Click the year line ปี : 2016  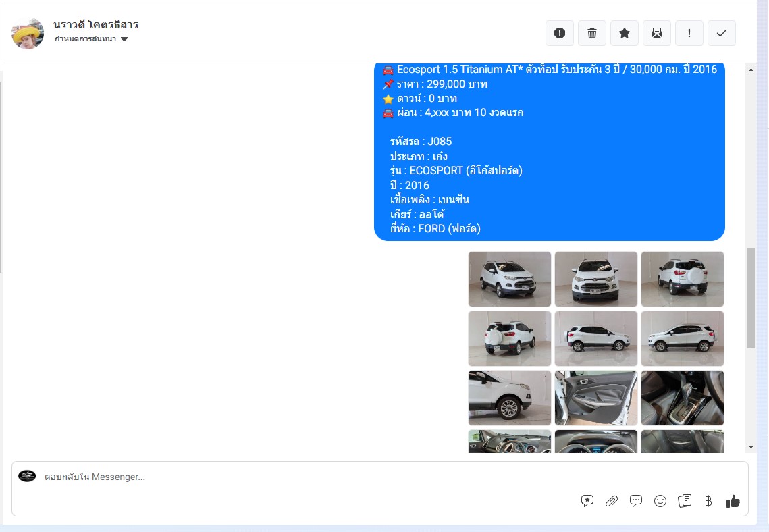pos(410,186)
